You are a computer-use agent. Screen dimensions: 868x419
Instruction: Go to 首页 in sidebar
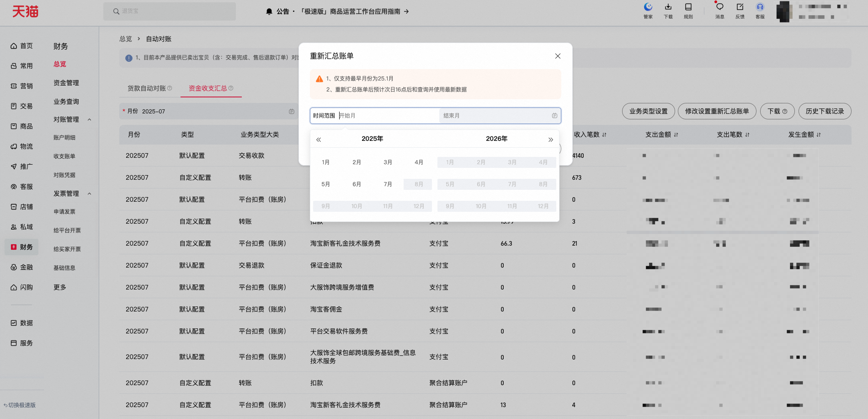tap(22, 46)
